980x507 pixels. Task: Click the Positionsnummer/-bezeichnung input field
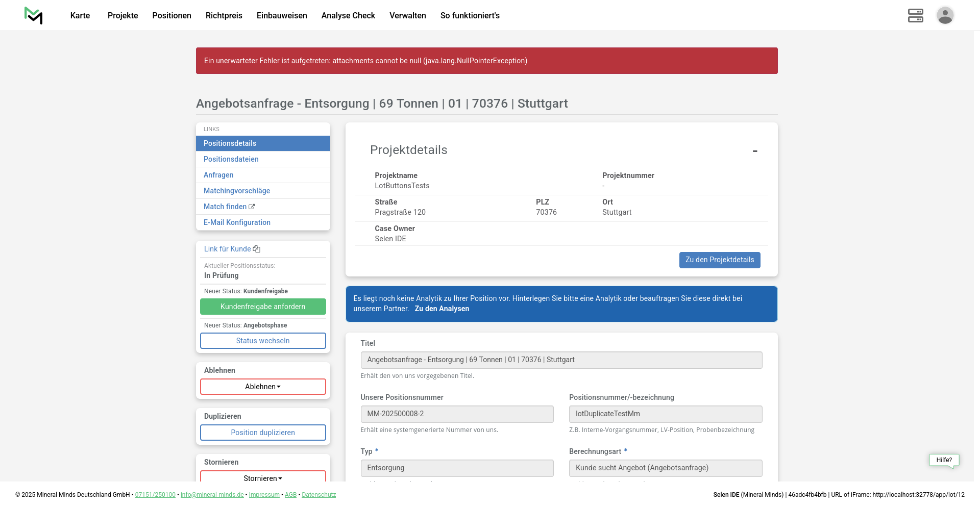665,414
